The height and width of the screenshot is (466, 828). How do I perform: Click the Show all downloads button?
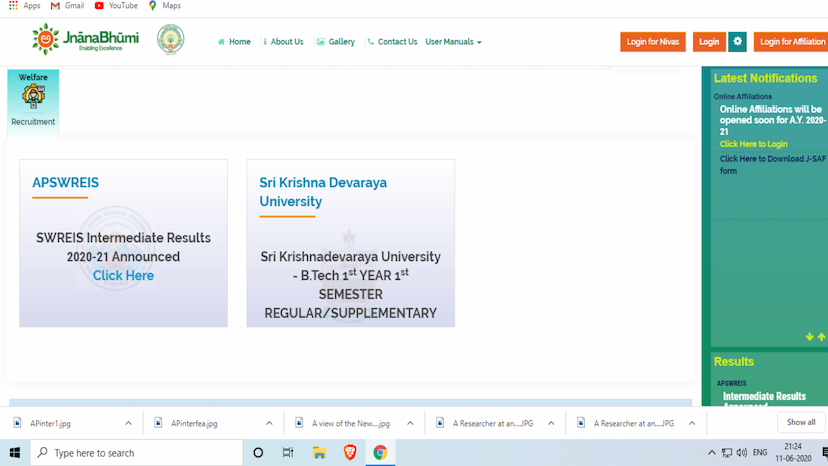pyautogui.click(x=801, y=422)
